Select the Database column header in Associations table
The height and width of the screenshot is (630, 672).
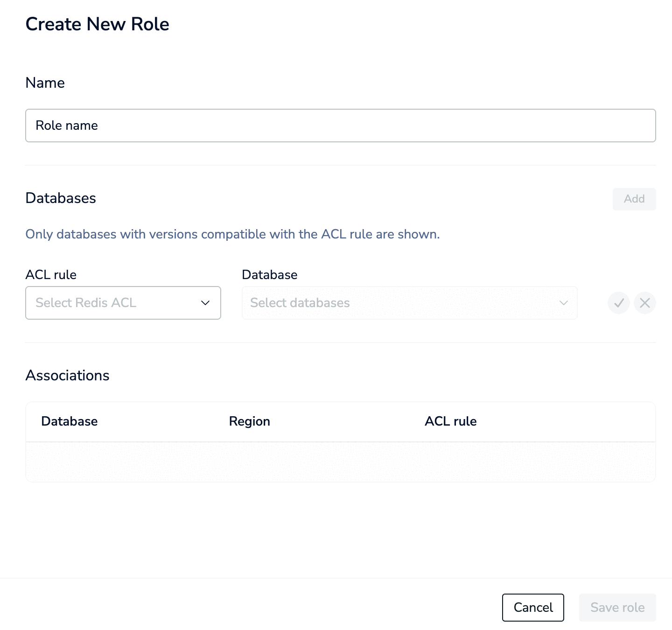click(70, 421)
